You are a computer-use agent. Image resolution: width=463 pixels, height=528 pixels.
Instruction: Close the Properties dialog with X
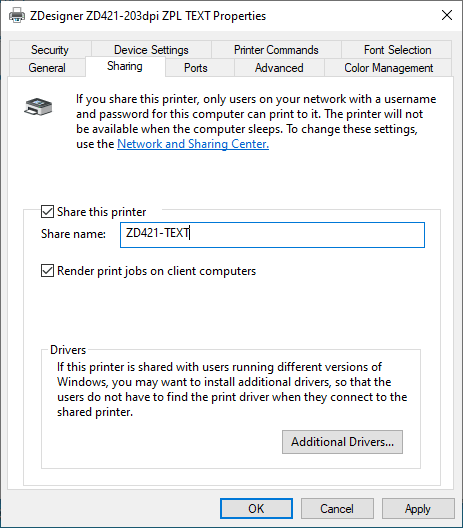coord(447,15)
